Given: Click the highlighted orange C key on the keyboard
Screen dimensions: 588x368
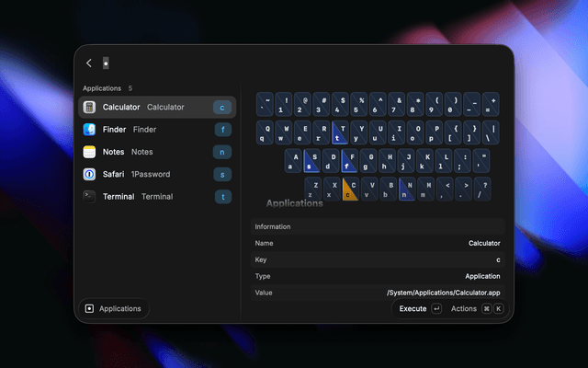Looking at the screenshot, I should tap(351, 190).
